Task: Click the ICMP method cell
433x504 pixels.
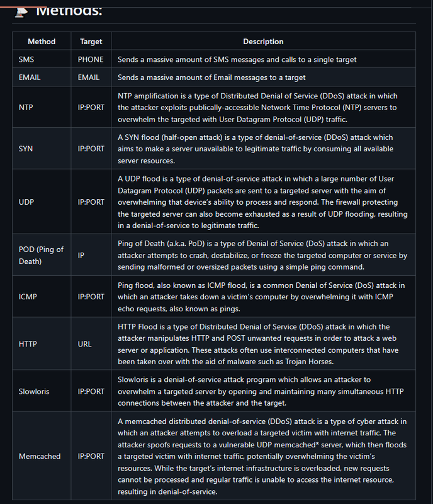Action: tap(42, 296)
